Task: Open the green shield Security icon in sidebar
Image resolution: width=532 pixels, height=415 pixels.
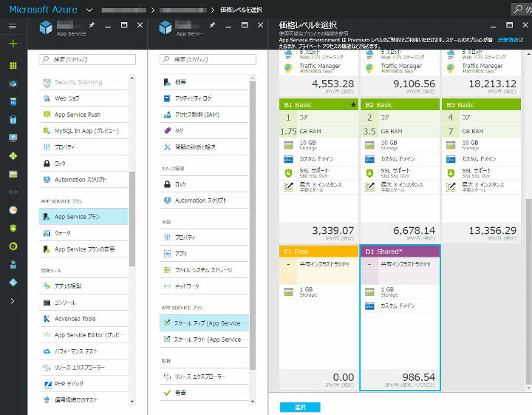Action: (13, 229)
